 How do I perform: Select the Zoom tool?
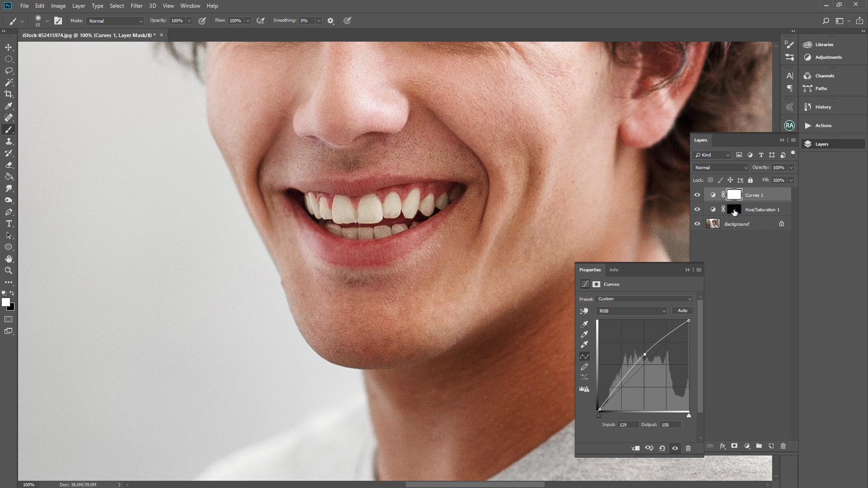point(9,271)
